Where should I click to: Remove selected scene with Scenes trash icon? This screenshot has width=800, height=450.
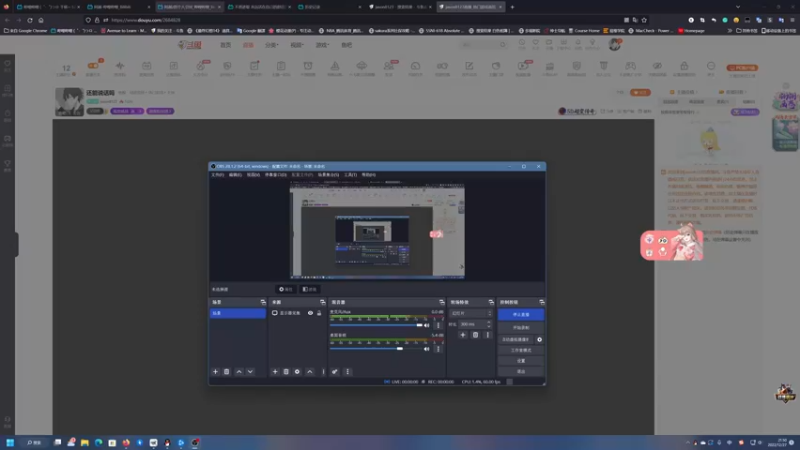227,371
